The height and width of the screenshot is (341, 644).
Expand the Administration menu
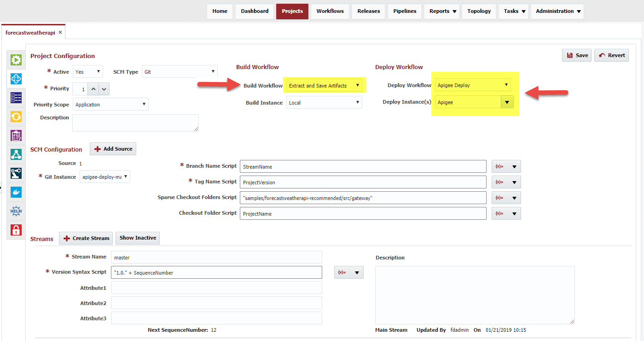pyautogui.click(x=557, y=11)
